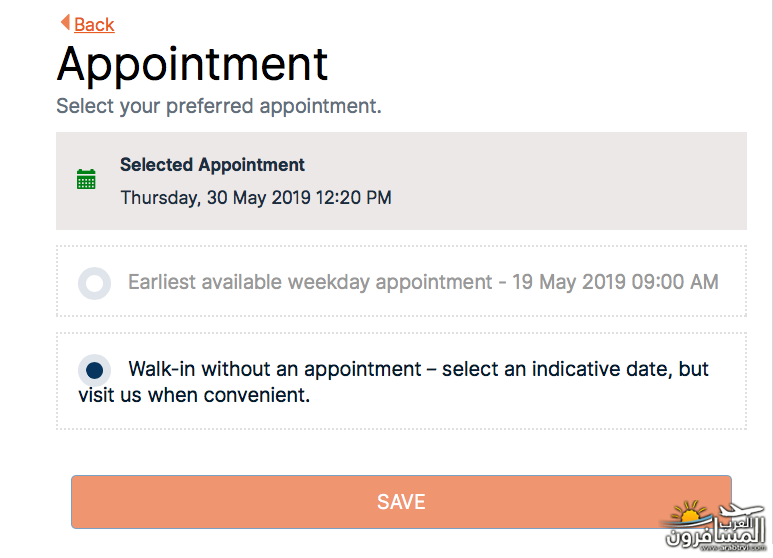Click 'visit us when convenient.' text line
Screen dimensions: 773x558
click(x=194, y=395)
